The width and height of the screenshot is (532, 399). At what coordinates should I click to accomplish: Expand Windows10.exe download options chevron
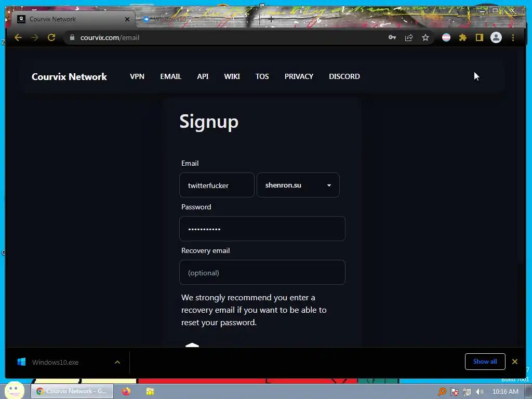(x=117, y=362)
